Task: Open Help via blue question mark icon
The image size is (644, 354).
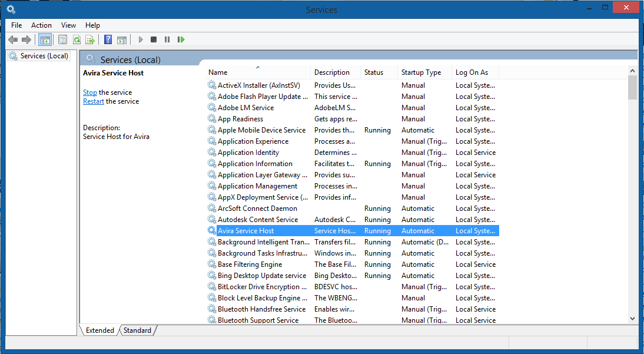Action: point(108,39)
